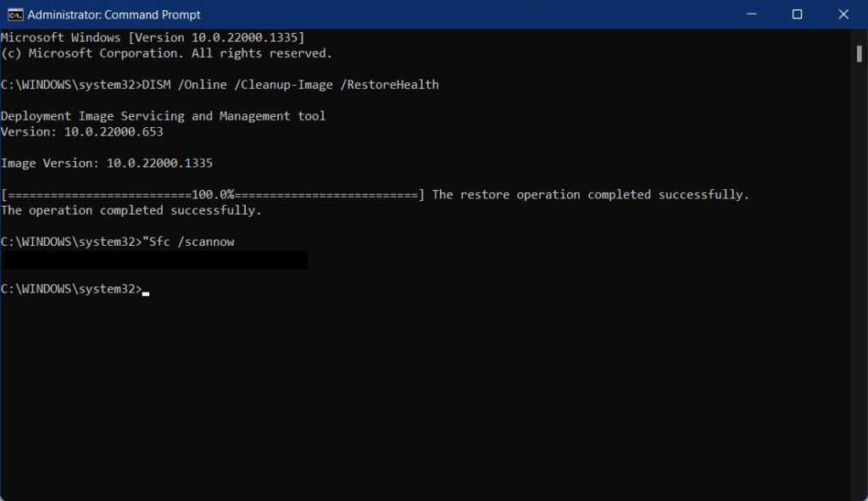Click "Deployment Image Servicing and Management tool" line
This screenshot has width=868, height=501.
coord(163,116)
